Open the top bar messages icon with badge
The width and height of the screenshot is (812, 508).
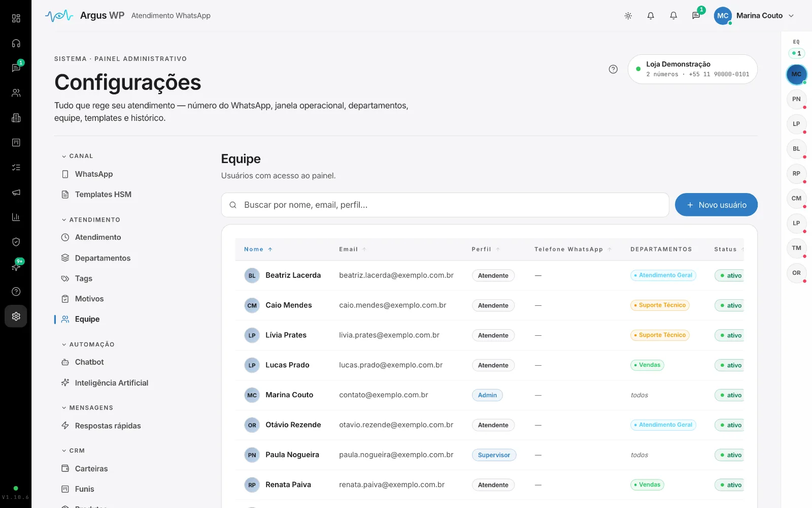point(696,16)
